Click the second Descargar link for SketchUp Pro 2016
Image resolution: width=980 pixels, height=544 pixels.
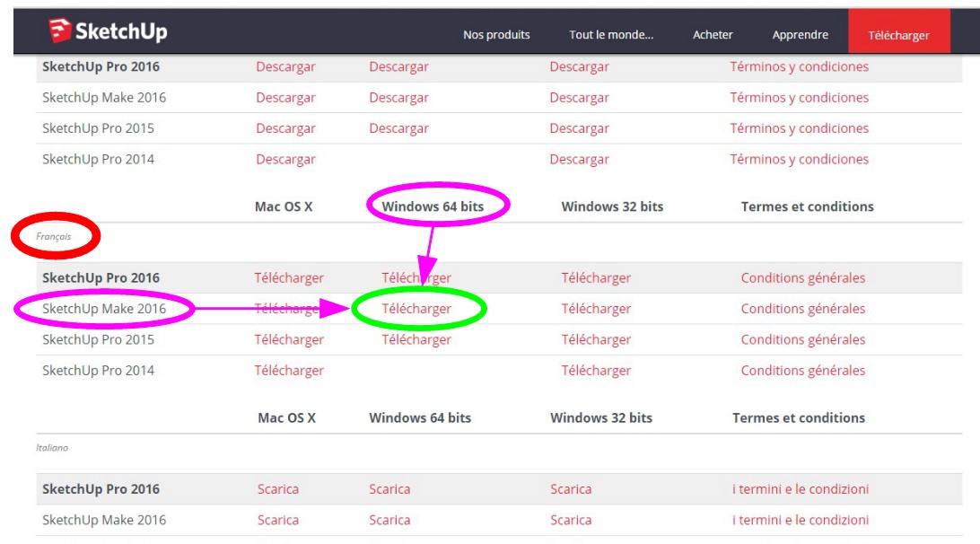(x=398, y=67)
